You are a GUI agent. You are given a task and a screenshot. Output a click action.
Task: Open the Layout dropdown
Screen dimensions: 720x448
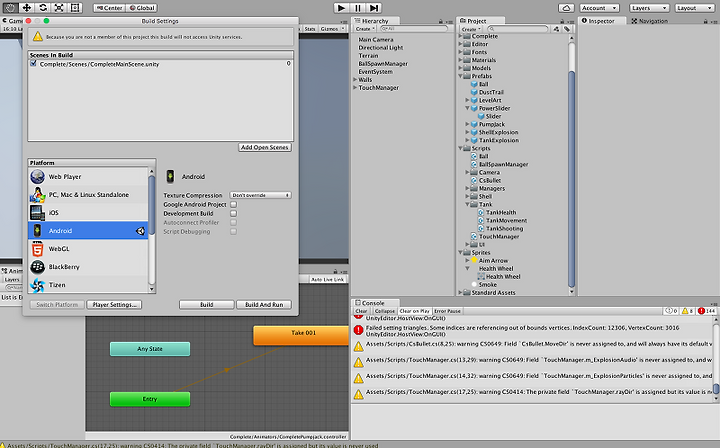pyautogui.click(x=694, y=8)
